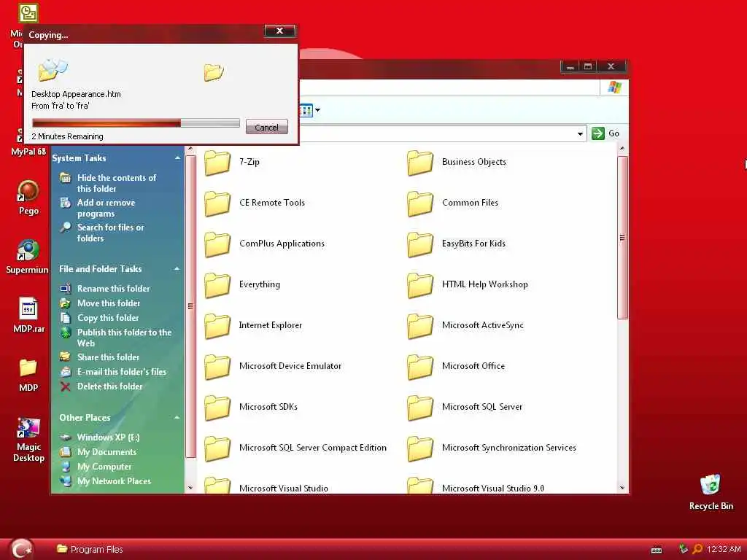
Task: Select the Common Files folder icon
Action: pyautogui.click(x=420, y=203)
